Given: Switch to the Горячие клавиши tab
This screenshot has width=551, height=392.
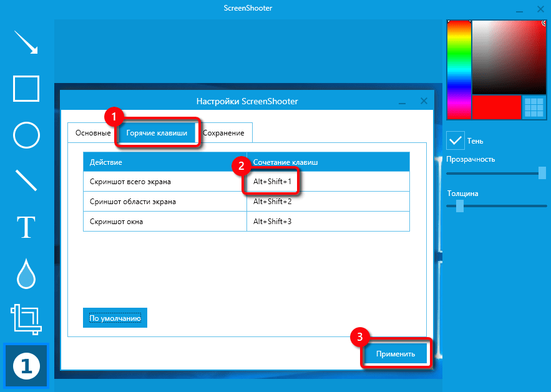Looking at the screenshot, I should 157,133.
